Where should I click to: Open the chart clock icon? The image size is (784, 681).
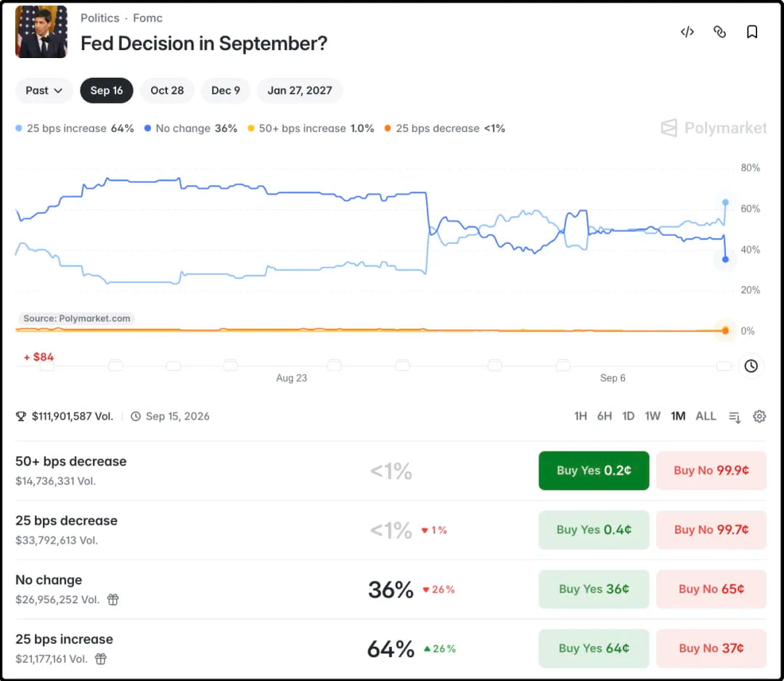point(751,366)
